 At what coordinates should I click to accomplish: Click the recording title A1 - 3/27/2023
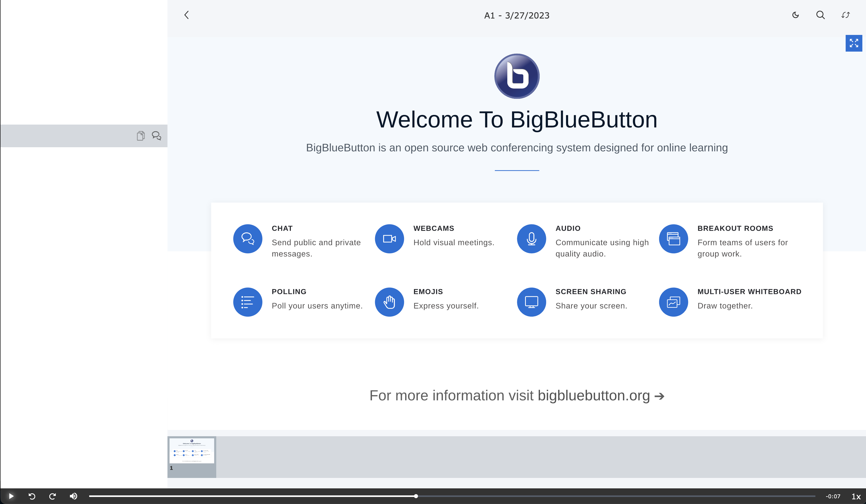[x=517, y=15]
